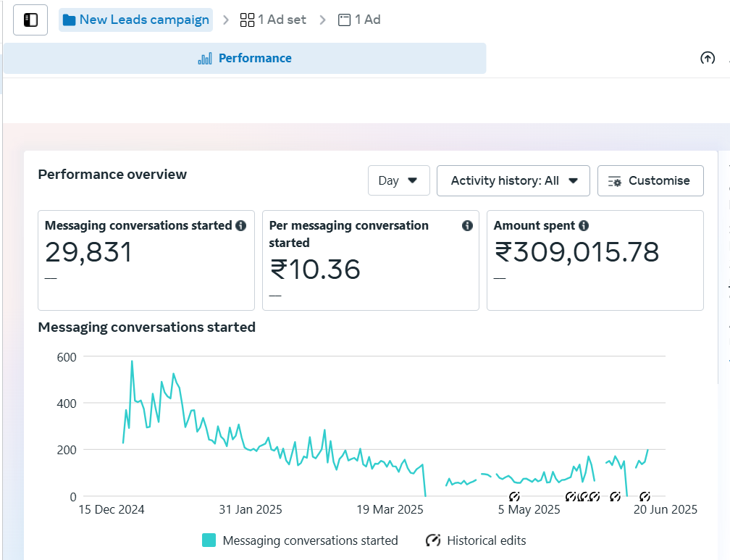The image size is (730, 560).
Task: Toggle Messaging conversations started legend label
Action: (310, 540)
